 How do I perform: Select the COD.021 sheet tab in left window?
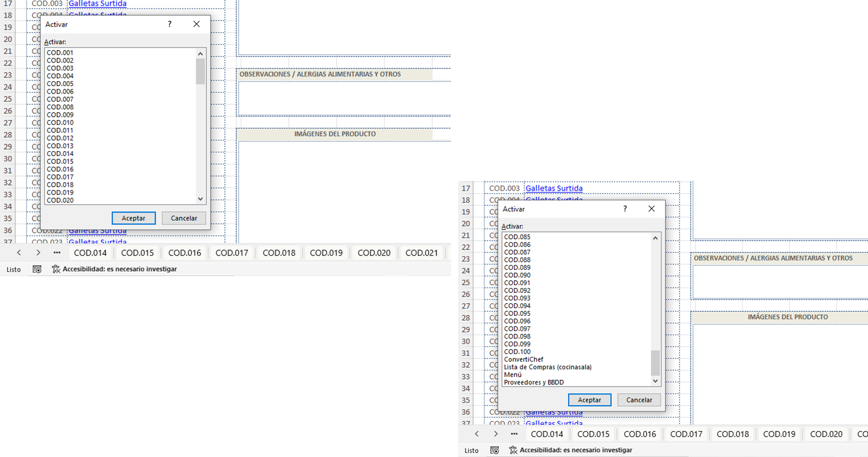pos(422,253)
